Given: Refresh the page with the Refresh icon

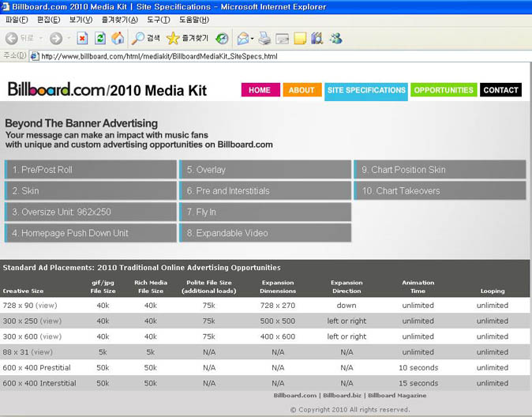Looking at the screenshot, I should tap(100, 38).
